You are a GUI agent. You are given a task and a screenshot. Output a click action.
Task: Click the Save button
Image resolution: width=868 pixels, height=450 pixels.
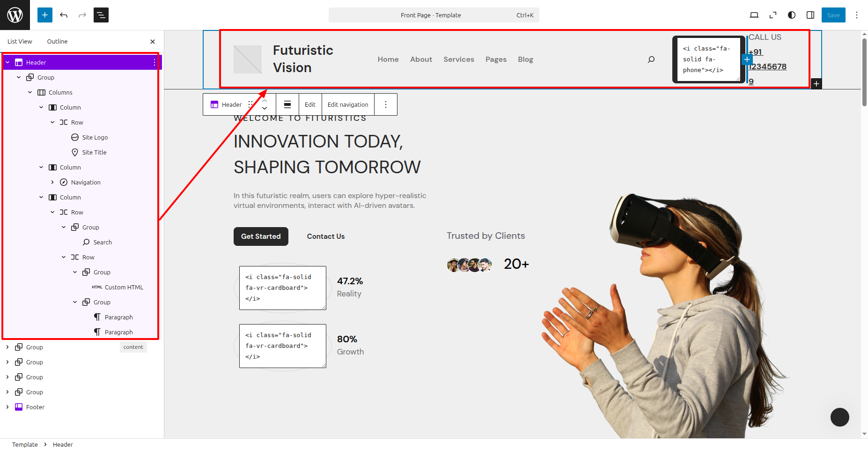point(833,15)
